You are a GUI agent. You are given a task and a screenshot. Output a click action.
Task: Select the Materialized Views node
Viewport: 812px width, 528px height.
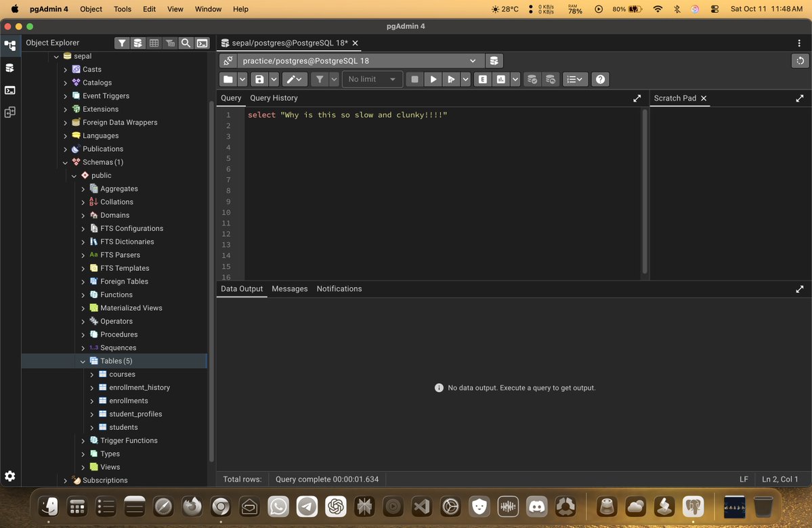pos(131,307)
